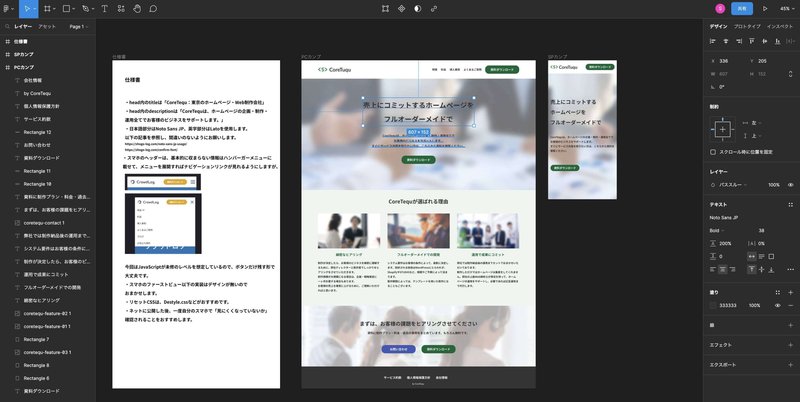Switch to the デザイン design tab
Viewport: 800px width, 402px height.
718,27
